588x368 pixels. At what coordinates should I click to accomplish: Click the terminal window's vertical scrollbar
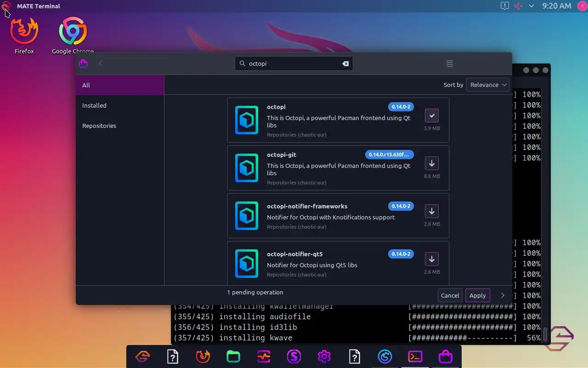[x=545, y=334]
